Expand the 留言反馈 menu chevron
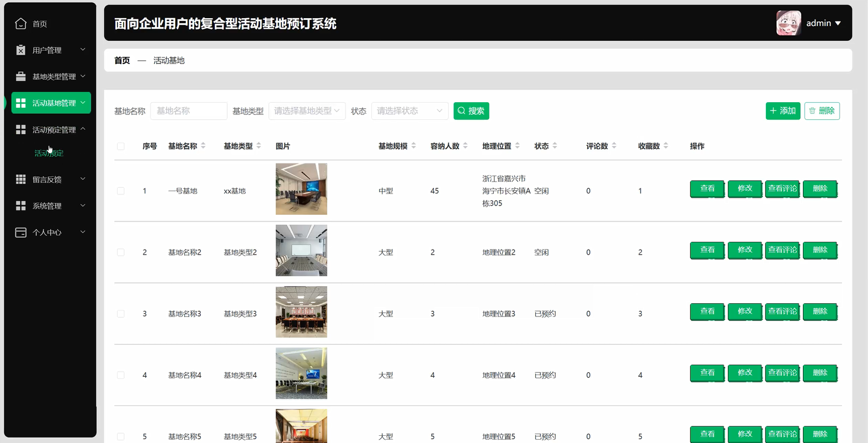This screenshot has width=868, height=443. [x=83, y=179]
